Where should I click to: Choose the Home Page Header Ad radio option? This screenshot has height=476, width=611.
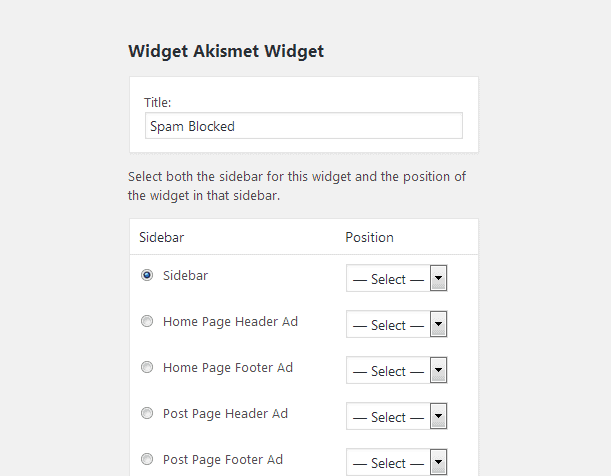(147, 321)
